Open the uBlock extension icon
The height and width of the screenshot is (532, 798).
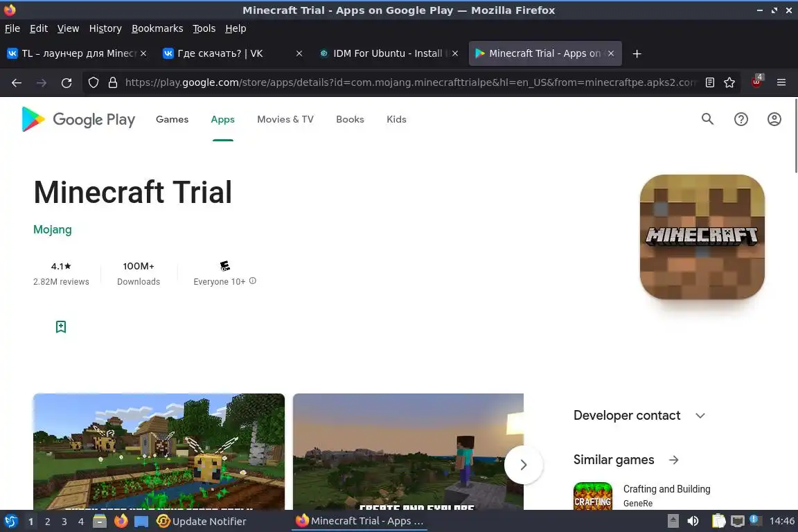coord(757,82)
